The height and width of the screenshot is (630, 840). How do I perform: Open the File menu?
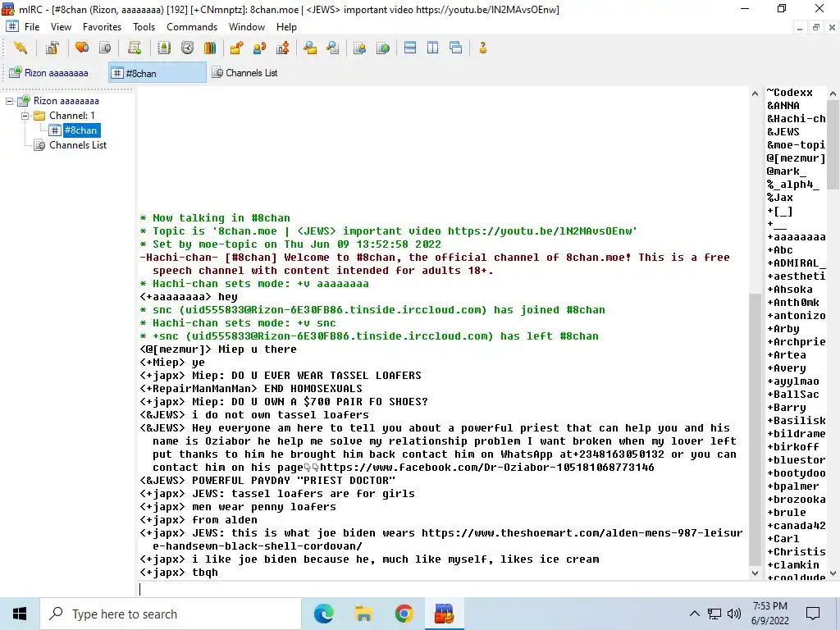coord(32,27)
